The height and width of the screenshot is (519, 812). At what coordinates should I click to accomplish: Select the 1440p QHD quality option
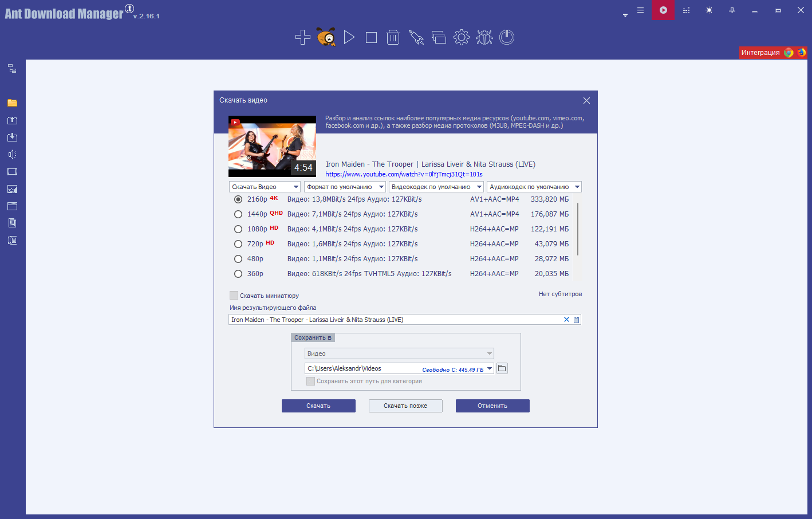[238, 214]
